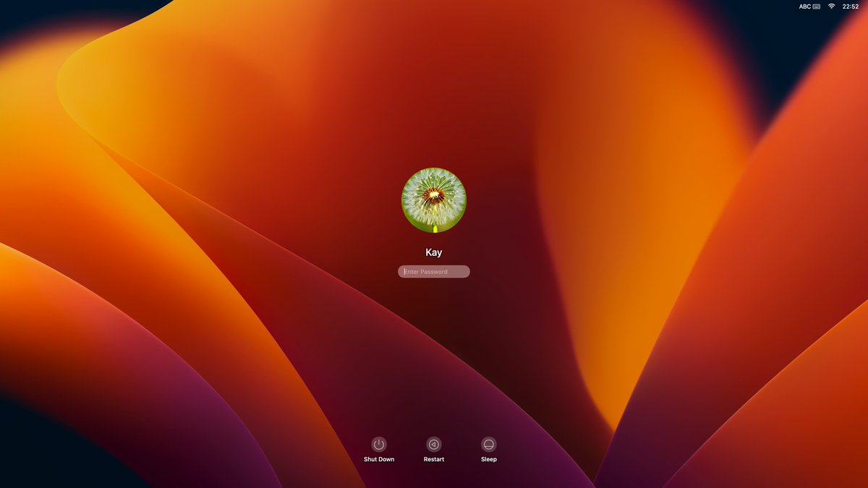Click the Shut Down text label
Screen dimensions: 868x488
(379, 460)
